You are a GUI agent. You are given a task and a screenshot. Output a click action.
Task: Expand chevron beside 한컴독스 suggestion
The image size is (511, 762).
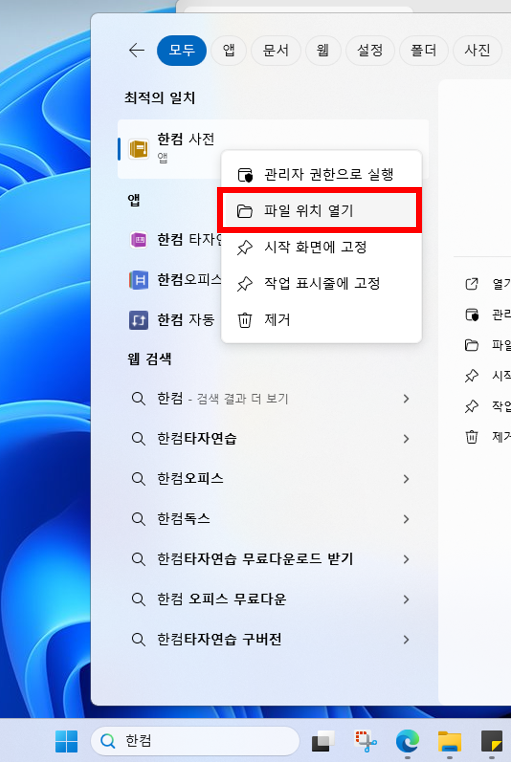[x=406, y=519]
